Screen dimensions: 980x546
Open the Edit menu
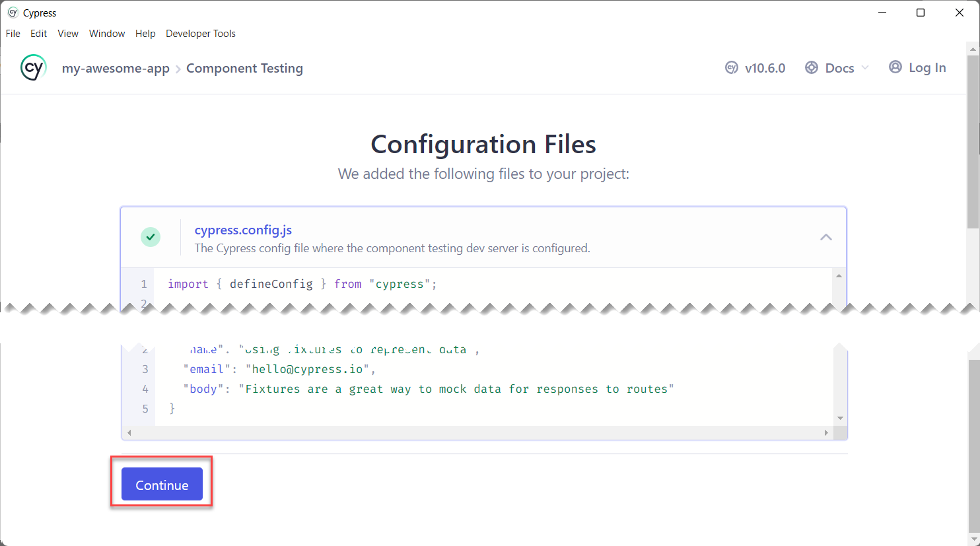(39, 34)
